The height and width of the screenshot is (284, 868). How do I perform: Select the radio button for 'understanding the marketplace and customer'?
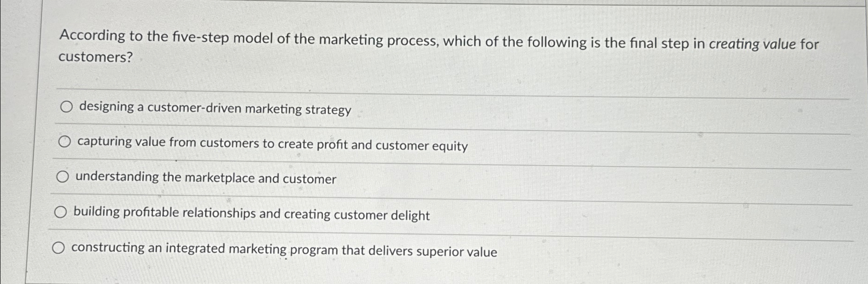[x=63, y=176]
